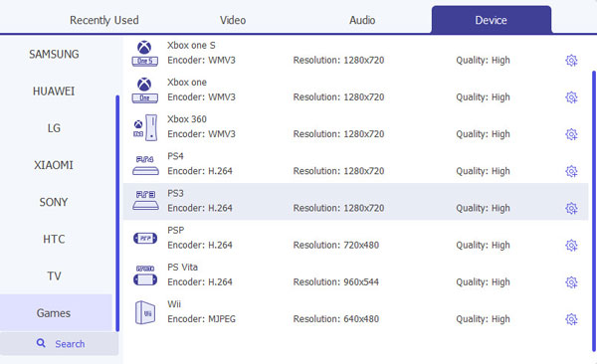This screenshot has height=364, width=597.
Task: Choose the PS4 name label
Action: (x=175, y=156)
